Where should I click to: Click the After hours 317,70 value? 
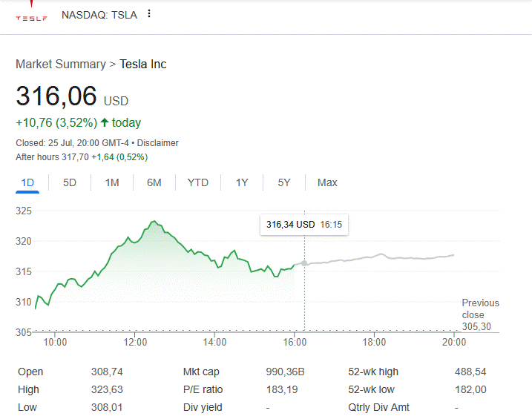pos(52,157)
